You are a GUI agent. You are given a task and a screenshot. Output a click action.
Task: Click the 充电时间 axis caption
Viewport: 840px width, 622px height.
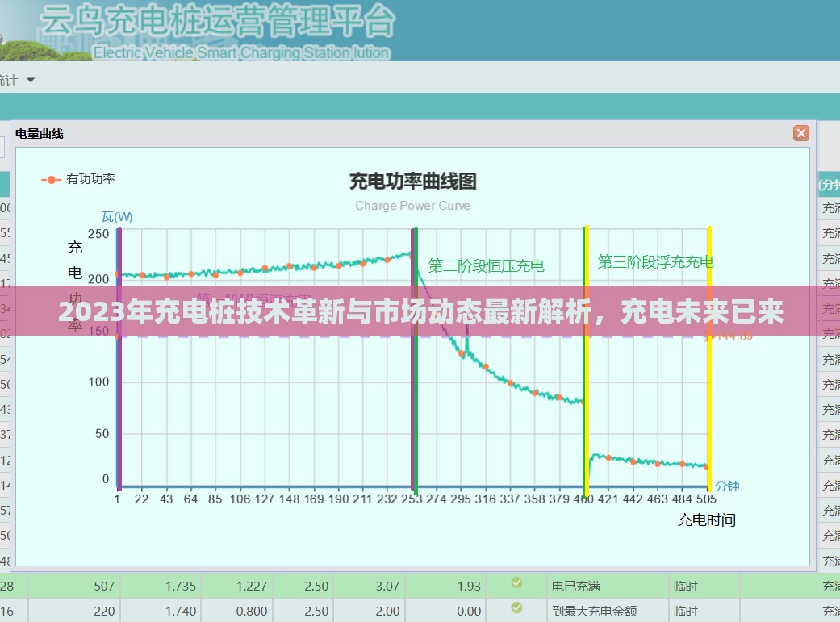707,520
